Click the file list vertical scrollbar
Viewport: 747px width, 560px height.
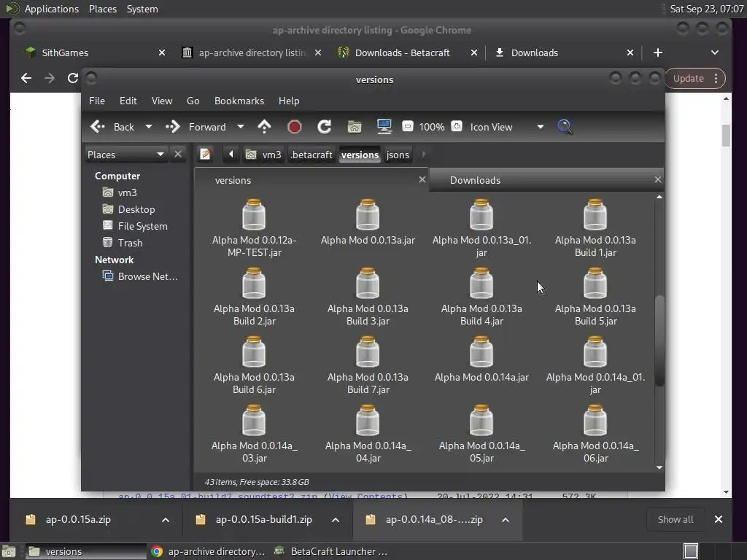[x=659, y=341]
